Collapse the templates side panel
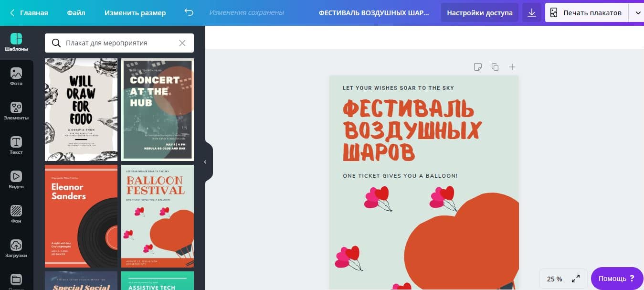The image size is (644, 290). (205, 161)
